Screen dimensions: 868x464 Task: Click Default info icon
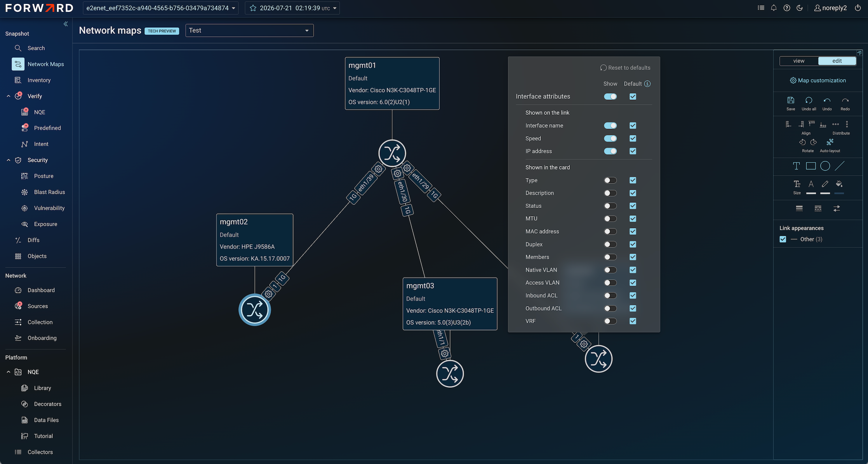(x=647, y=84)
